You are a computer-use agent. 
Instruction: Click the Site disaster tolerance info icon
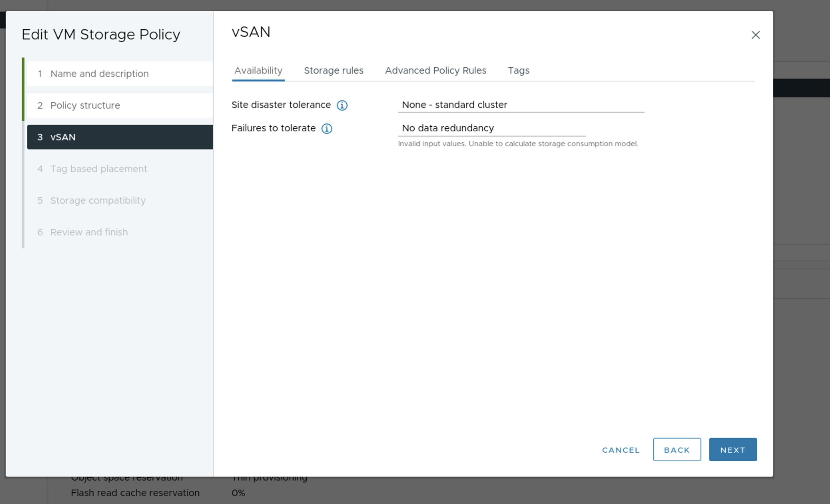pos(342,105)
